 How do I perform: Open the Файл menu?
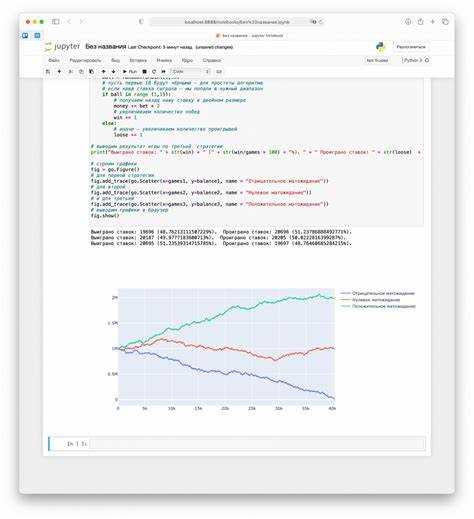(54, 60)
